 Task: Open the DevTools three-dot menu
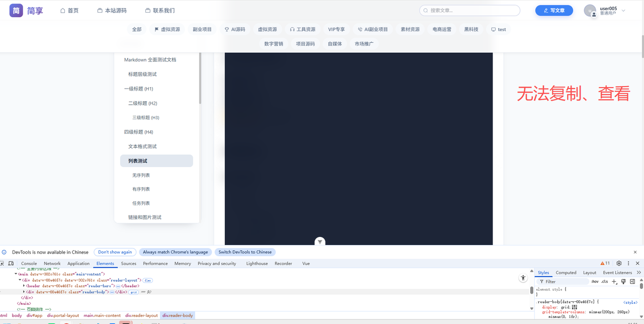pyautogui.click(x=628, y=263)
